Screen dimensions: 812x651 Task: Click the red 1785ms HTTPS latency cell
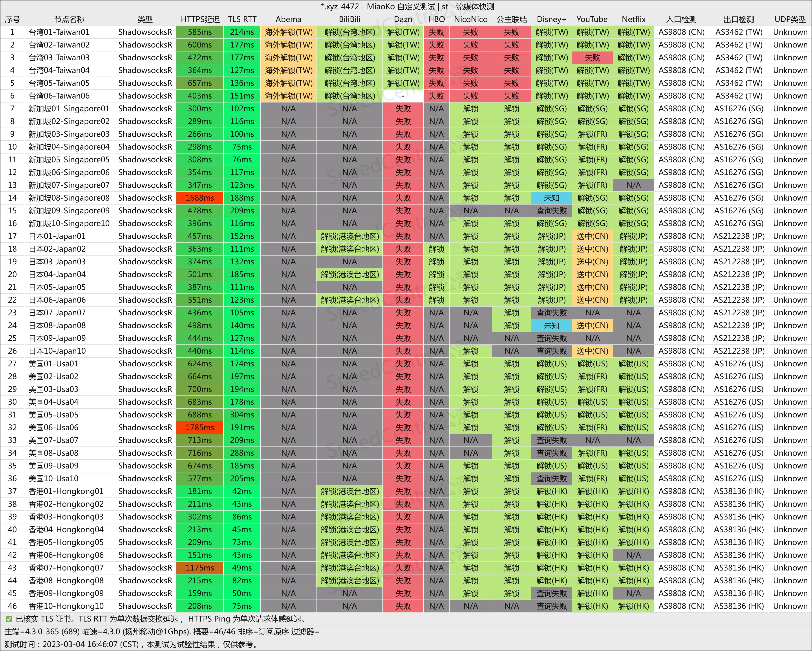200,428
